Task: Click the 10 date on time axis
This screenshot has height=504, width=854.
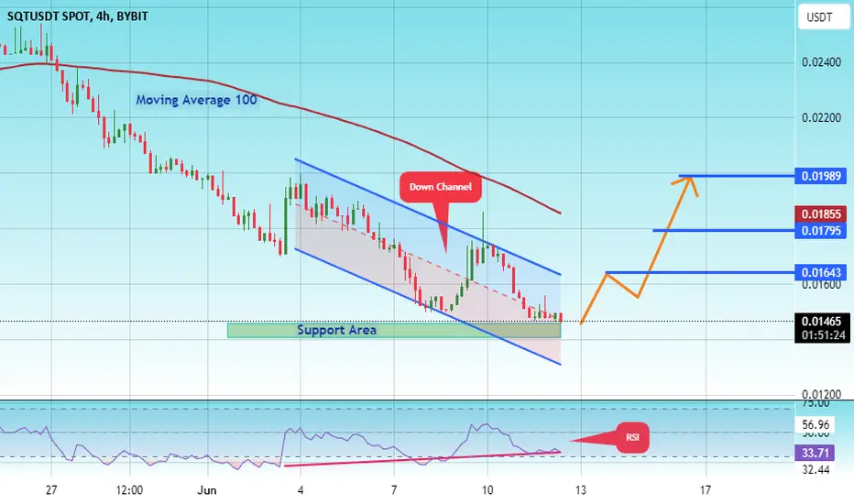Action: click(x=487, y=490)
